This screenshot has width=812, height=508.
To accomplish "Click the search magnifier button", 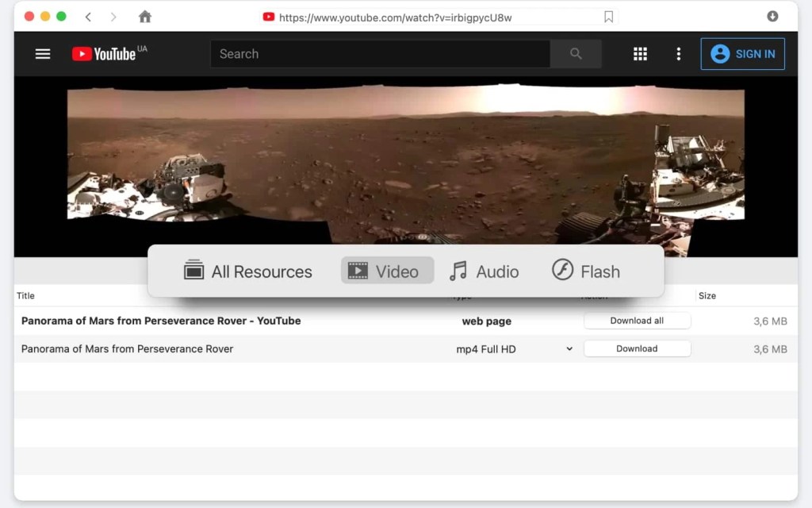I will (576, 54).
